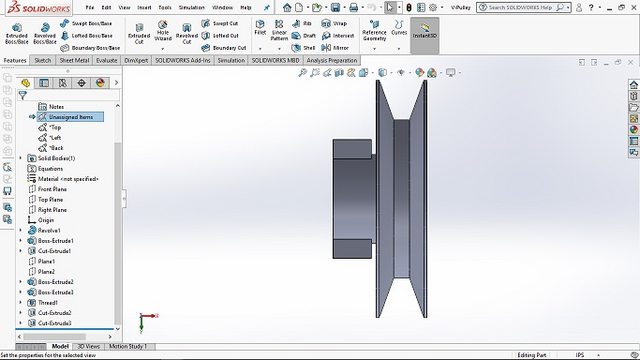Expand the Boss-Extrude1 feature
The image size is (640, 360).
pos(21,240)
